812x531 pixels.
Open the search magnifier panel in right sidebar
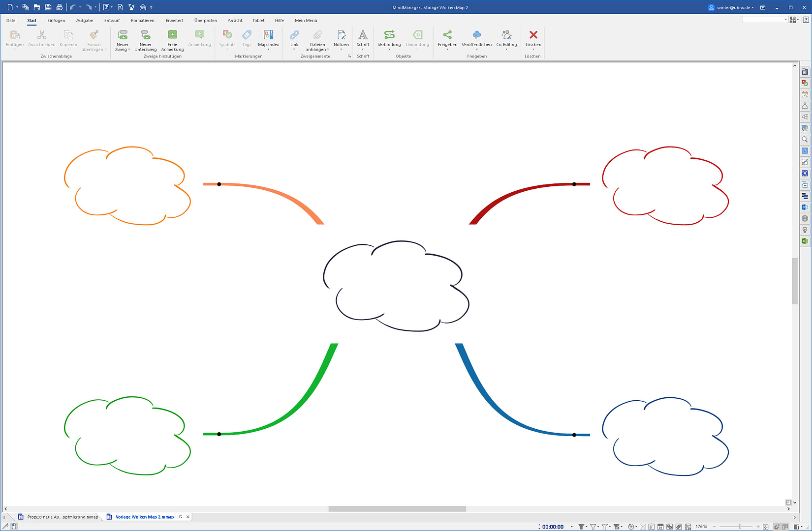coord(805,140)
